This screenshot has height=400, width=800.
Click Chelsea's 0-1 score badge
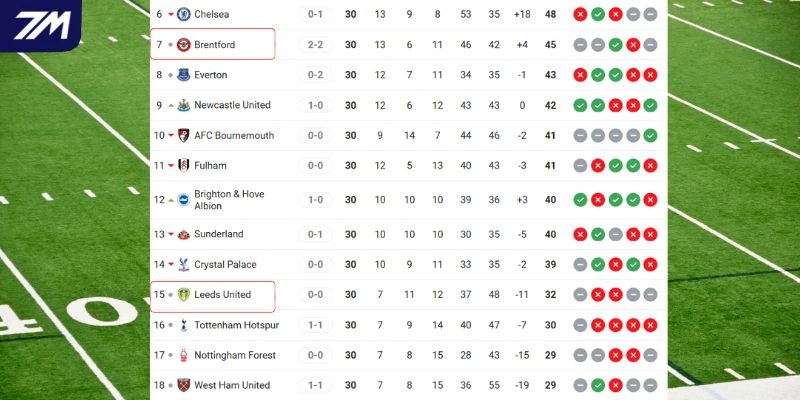(315, 15)
